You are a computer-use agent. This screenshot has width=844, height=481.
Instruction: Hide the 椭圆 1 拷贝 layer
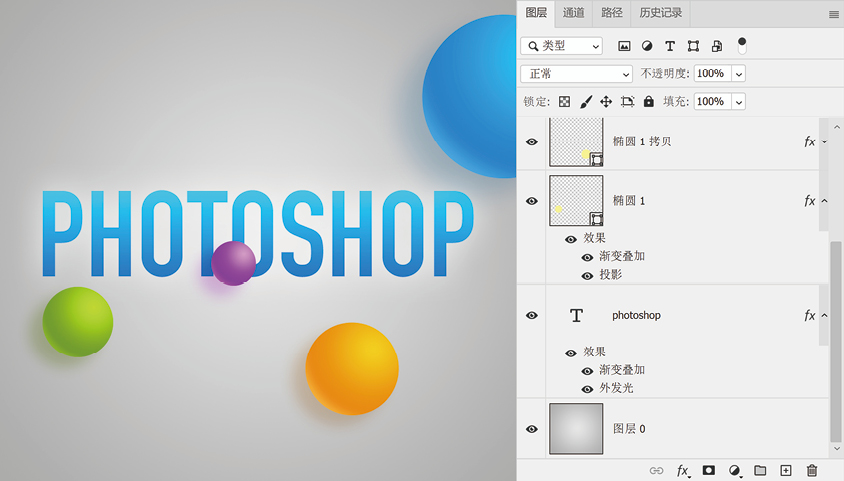click(x=532, y=142)
